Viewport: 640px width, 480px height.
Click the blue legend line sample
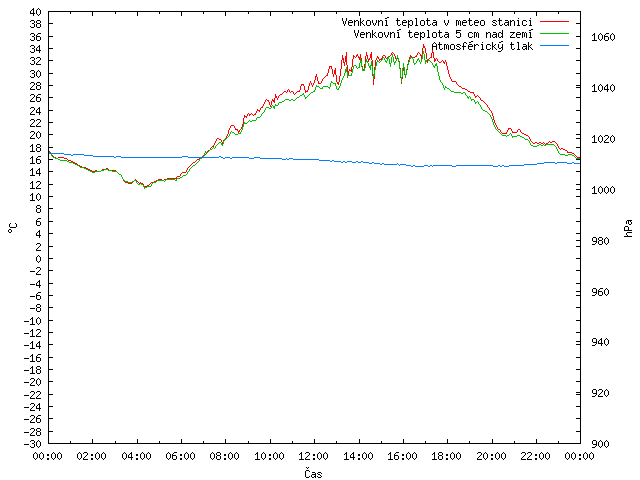[x=554, y=45]
